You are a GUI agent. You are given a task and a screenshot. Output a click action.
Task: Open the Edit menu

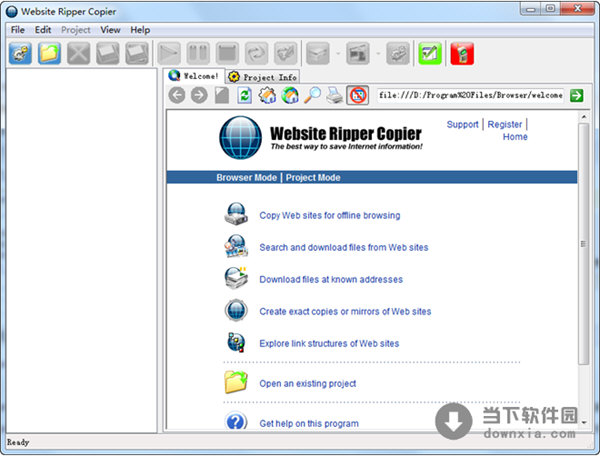43,30
